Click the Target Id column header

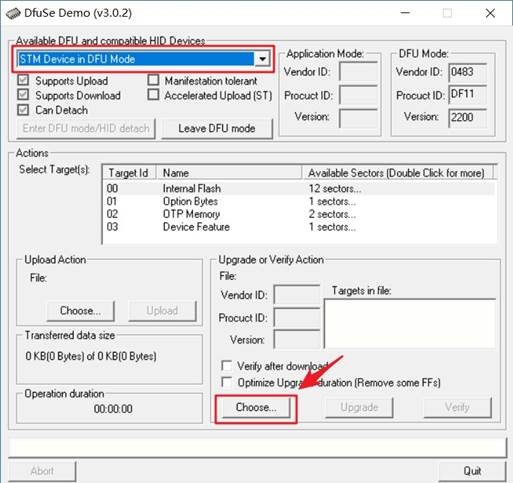[x=129, y=173]
